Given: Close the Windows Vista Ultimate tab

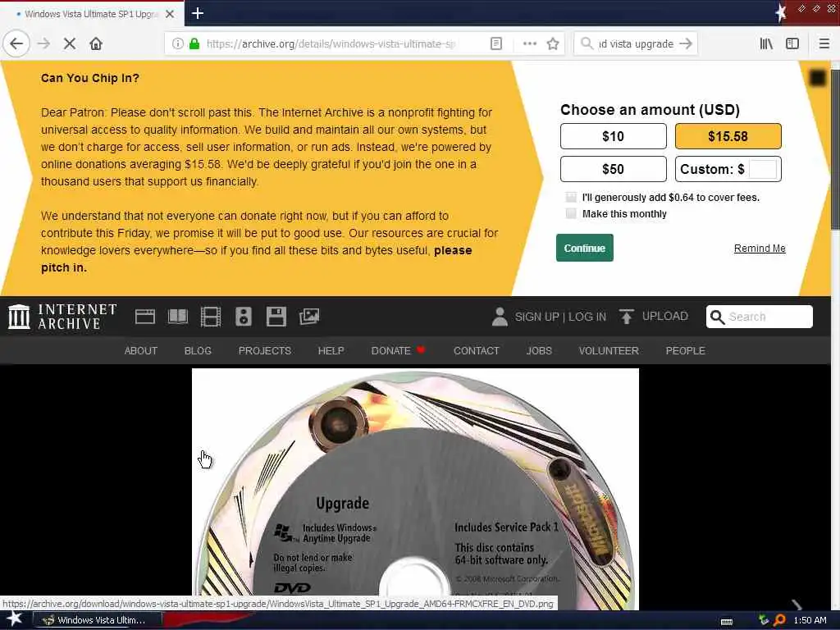Looking at the screenshot, I should 169,14.
